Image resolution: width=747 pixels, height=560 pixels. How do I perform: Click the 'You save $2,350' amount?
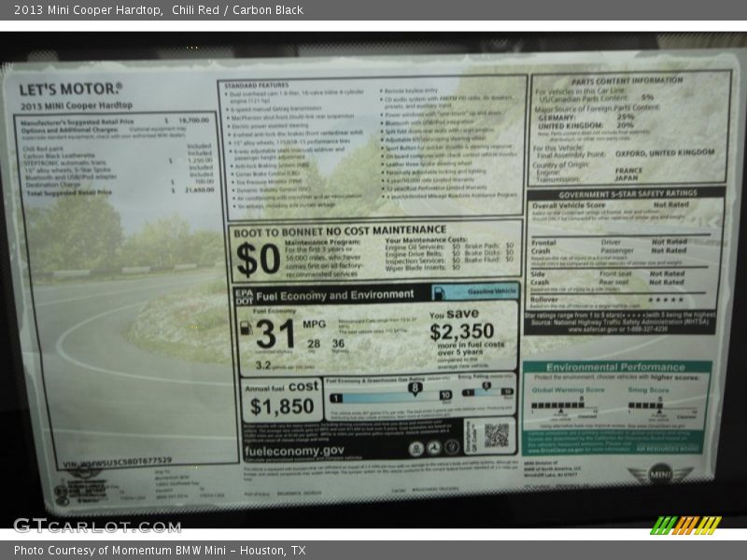point(461,331)
